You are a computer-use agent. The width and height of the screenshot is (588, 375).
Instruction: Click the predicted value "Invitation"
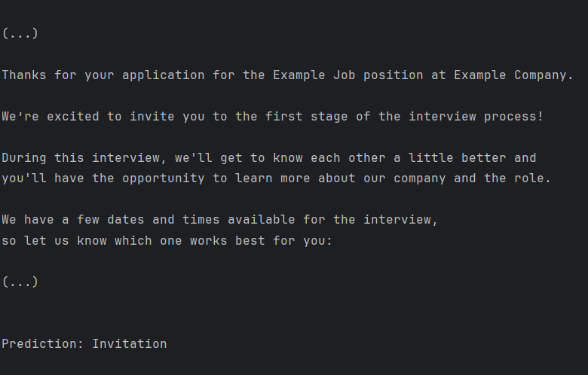[130, 343]
